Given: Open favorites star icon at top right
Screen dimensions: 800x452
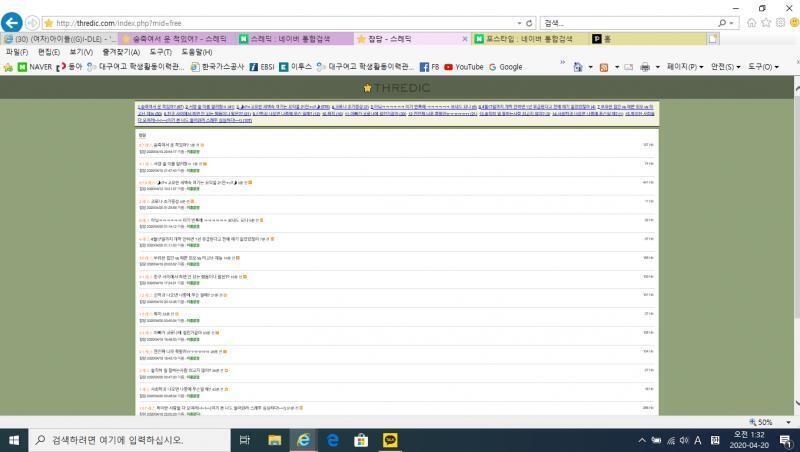Looking at the screenshot, I should click(x=766, y=22).
